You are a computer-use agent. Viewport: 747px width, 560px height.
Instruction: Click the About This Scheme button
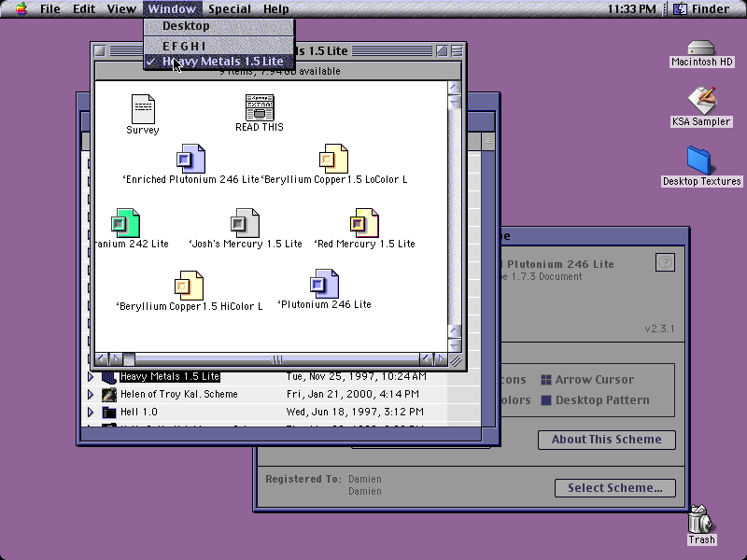point(606,440)
